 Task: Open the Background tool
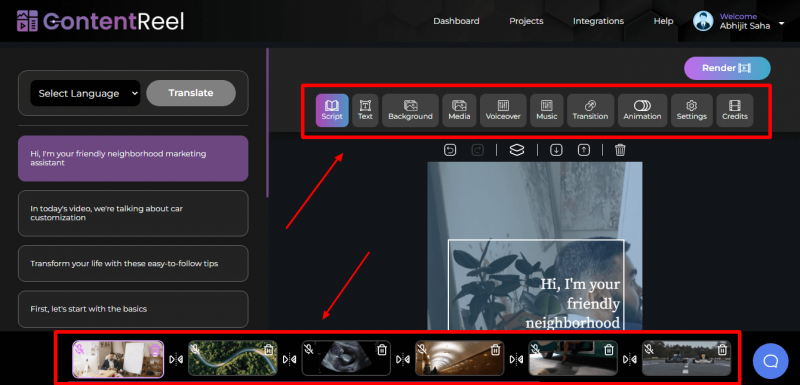[x=410, y=110]
